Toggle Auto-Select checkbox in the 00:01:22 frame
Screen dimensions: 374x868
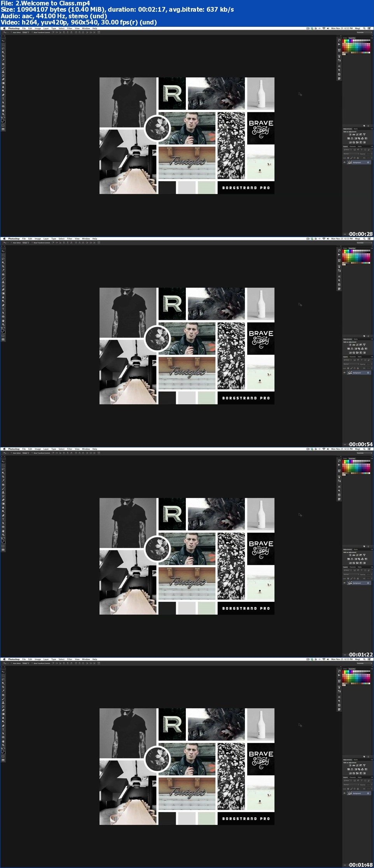12,453
